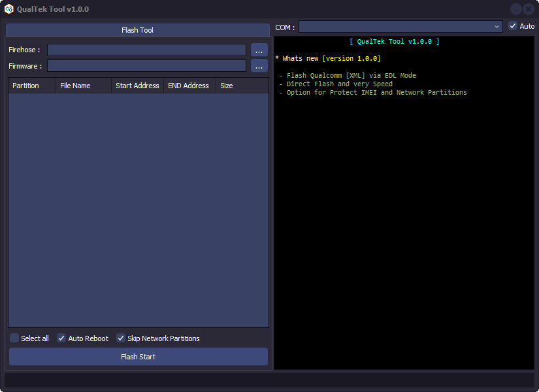539x392 pixels.
Task: Click the window title text QualTek Tool v1.0.0
Action: [x=53, y=9]
